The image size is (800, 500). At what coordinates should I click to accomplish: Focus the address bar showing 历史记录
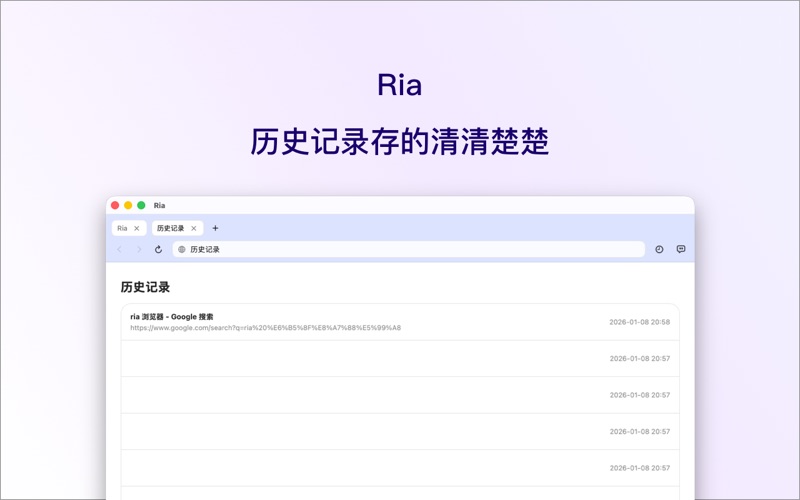[x=409, y=249]
